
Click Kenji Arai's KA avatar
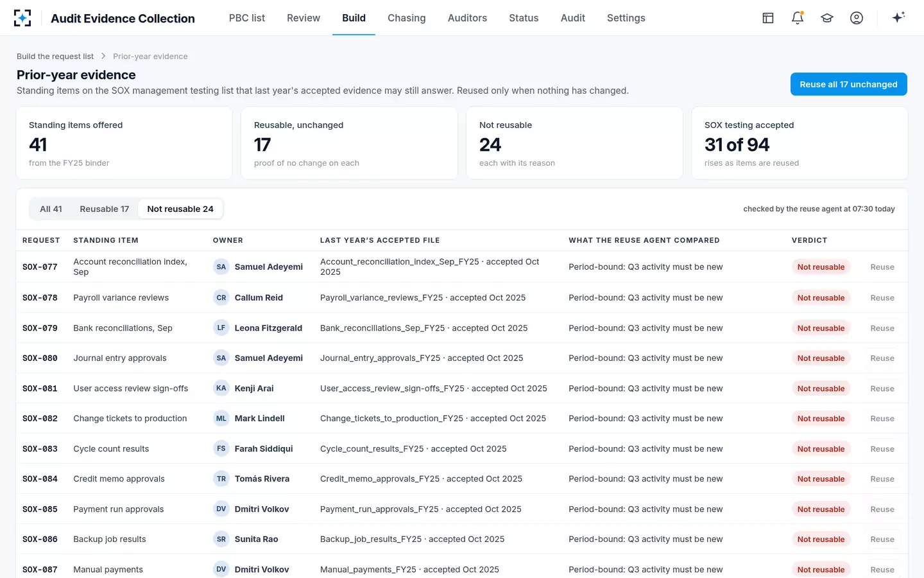point(221,388)
